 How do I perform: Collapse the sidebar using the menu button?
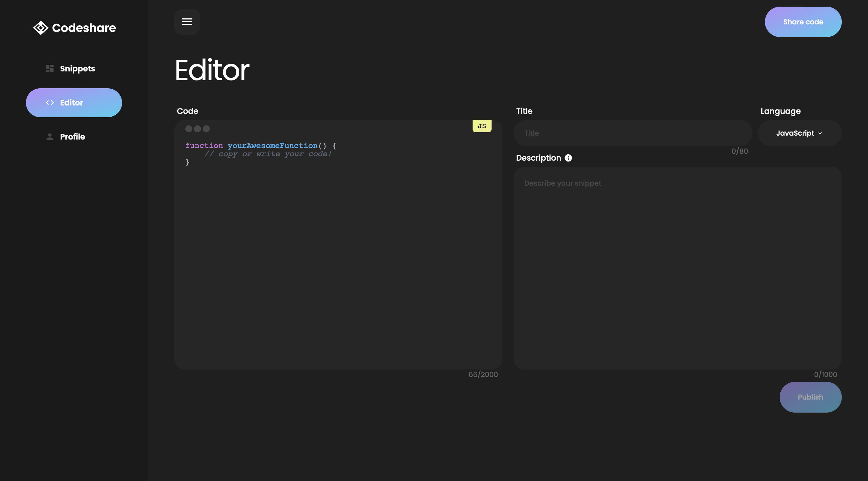187,22
